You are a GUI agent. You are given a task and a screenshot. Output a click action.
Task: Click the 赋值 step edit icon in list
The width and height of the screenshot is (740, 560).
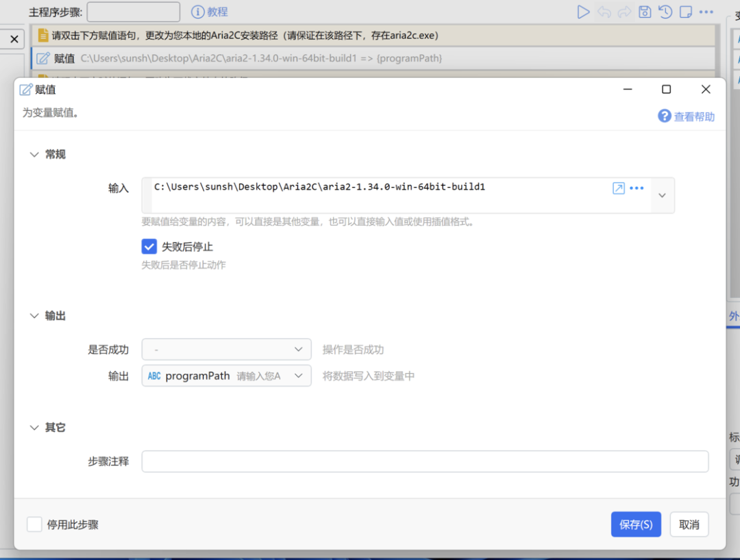pyautogui.click(x=43, y=58)
